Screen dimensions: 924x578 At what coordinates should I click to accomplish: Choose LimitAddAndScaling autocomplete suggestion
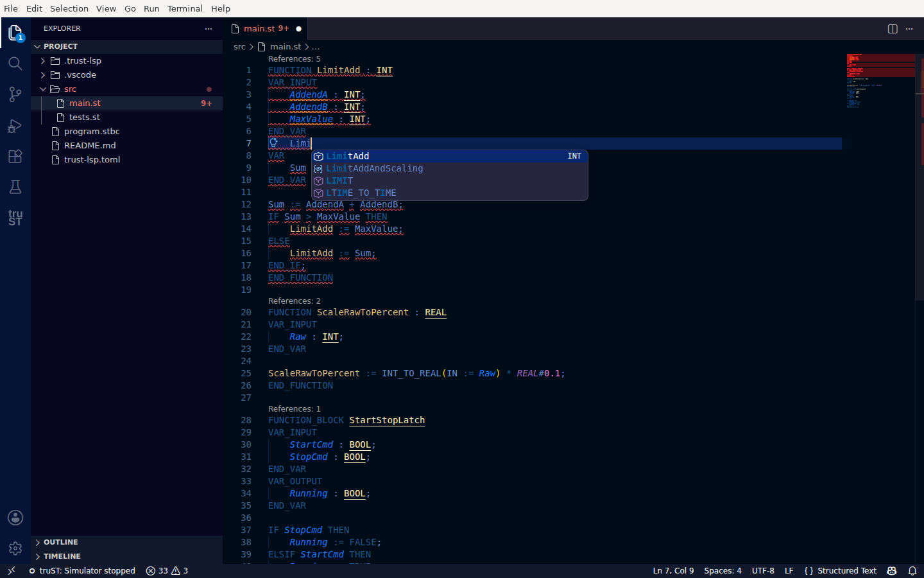450,168
